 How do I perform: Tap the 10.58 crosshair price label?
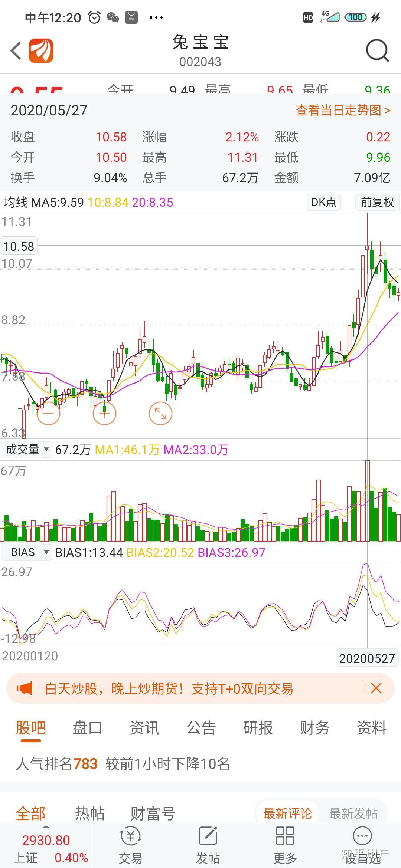[x=19, y=246]
